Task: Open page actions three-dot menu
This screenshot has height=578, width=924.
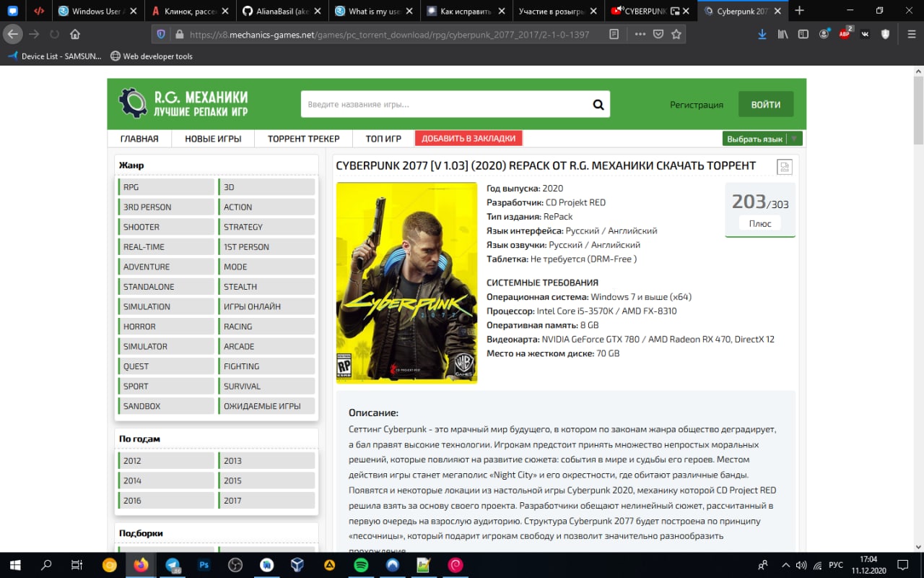Action: pyautogui.click(x=641, y=34)
